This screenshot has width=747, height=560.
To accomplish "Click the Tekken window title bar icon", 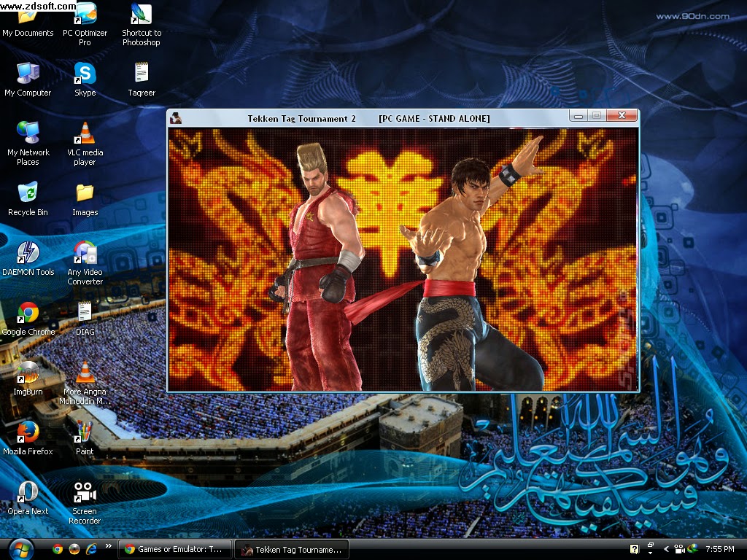I will [x=176, y=117].
